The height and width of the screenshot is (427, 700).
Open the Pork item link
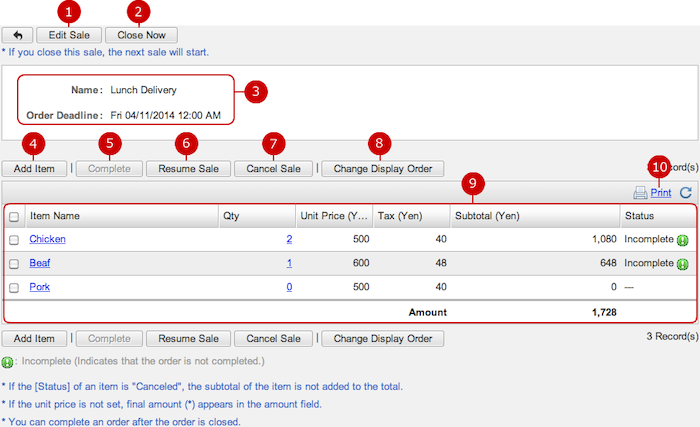click(40, 287)
